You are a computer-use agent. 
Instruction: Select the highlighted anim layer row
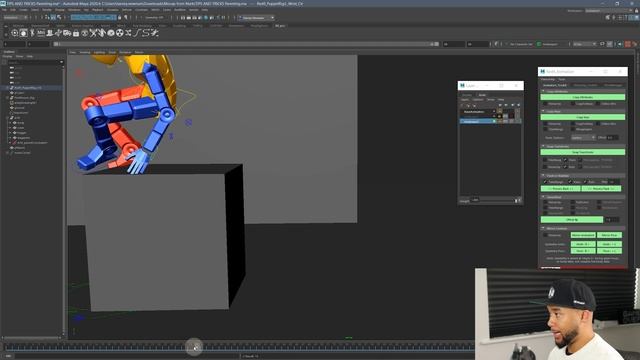point(478,122)
